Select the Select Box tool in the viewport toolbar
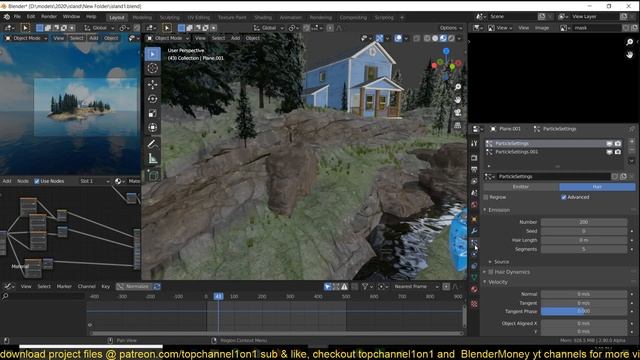The height and width of the screenshot is (360, 640). pos(153,54)
